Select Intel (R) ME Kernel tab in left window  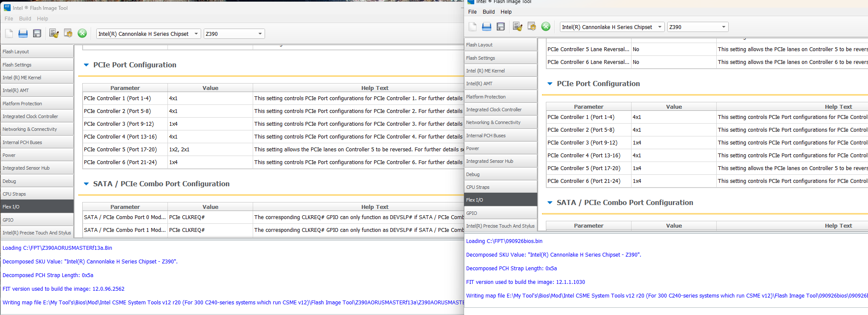point(37,78)
